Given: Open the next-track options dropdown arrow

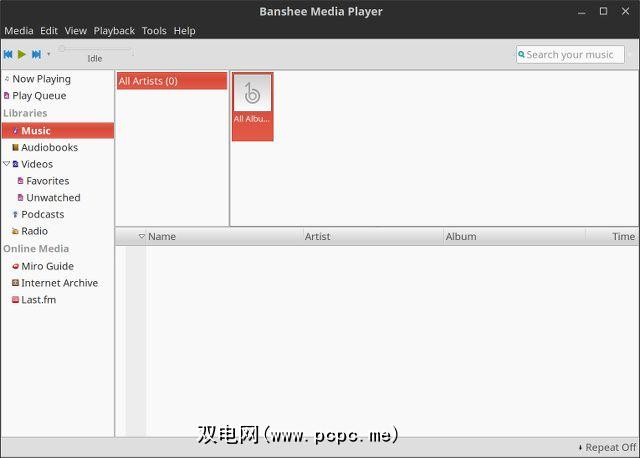Looking at the screenshot, I should pyautogui.click(x=49, y=54).
